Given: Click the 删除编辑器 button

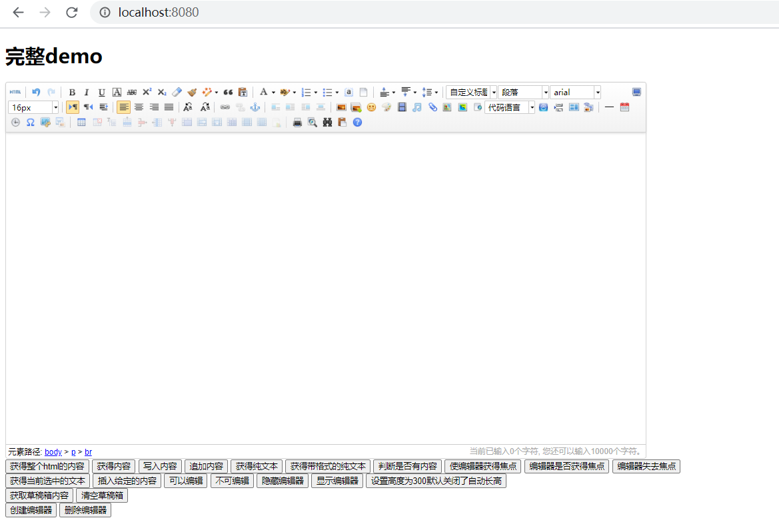Looking at the screenshot, I should [85, 509].
